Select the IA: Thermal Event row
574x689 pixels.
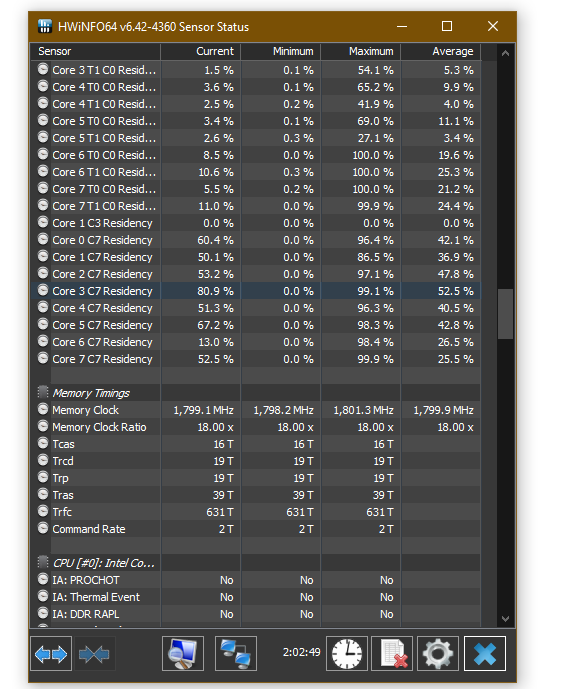coord(255,597)
